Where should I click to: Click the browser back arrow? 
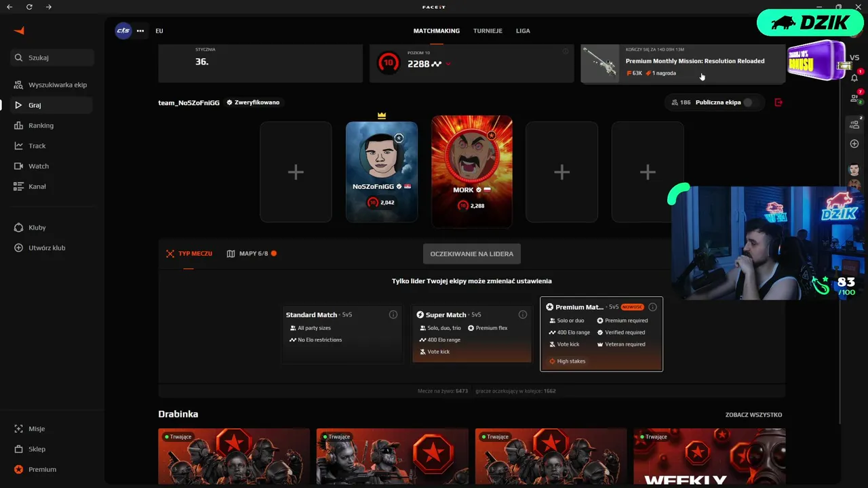tap(9, 7)
